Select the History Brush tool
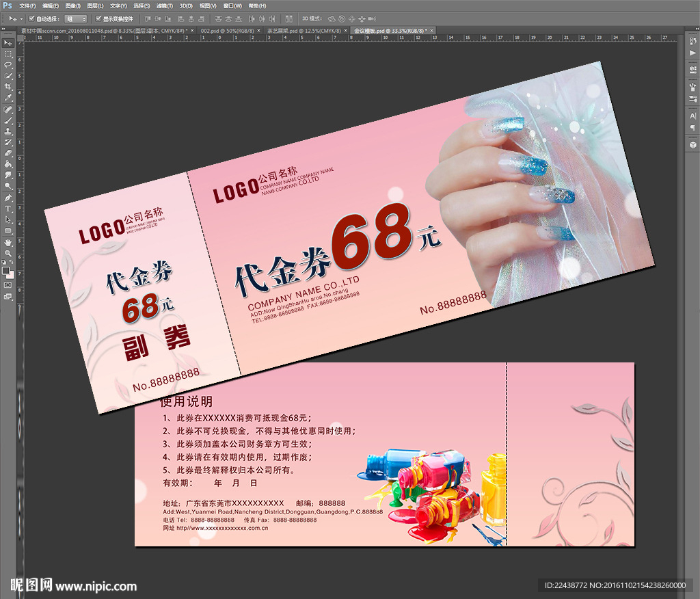 pos(8,142)
